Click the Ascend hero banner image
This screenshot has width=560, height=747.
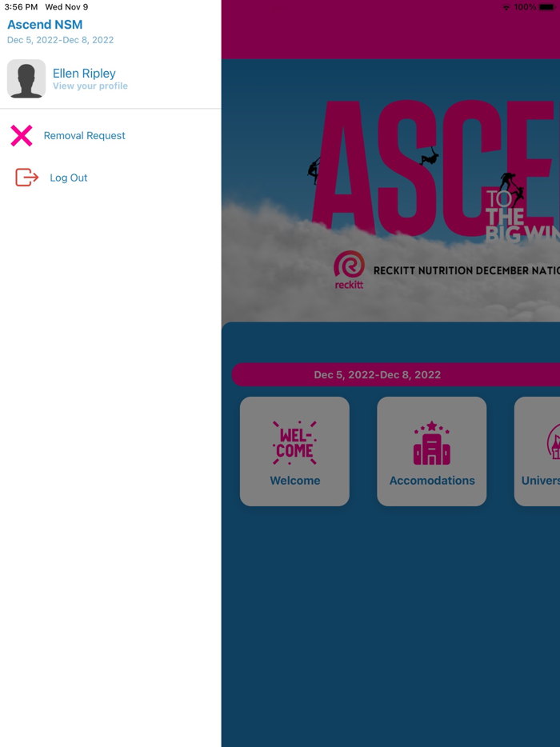(x=391, y=190)
